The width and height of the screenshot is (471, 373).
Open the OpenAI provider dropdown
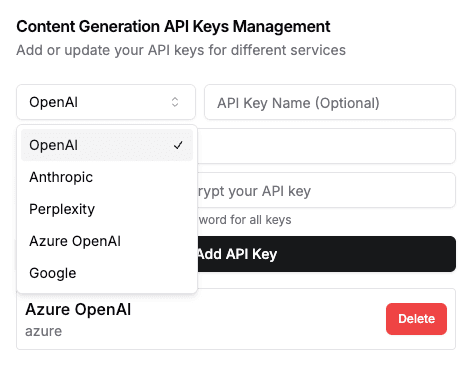(106, 102)
